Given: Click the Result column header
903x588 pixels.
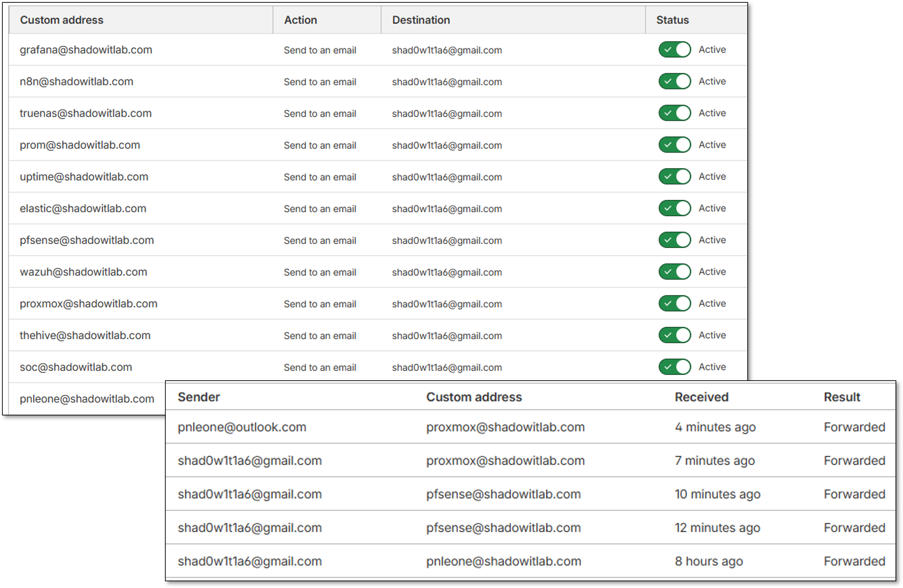Looking at the screenshot, I should pyautogui.click(x=842, y=397).
